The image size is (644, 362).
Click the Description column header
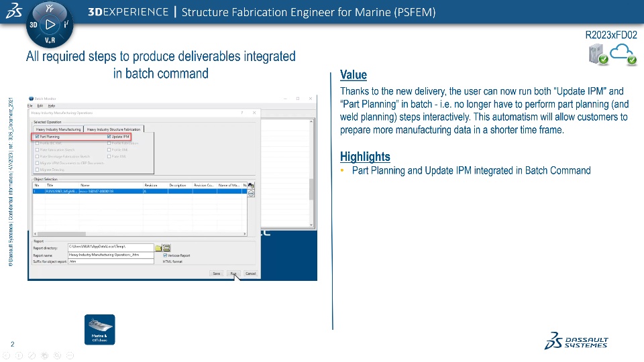pyautogui.click(x=180, y=186)
